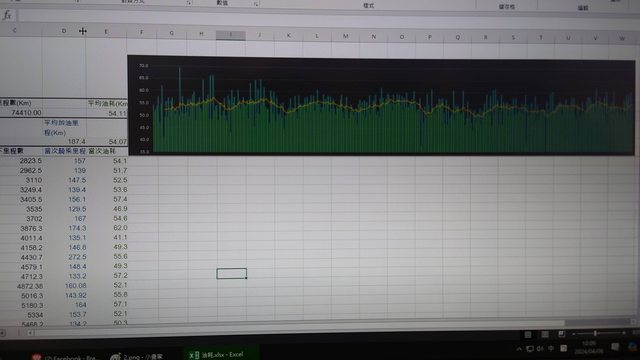The image size is (640, 360).
Task: Click inside the formula bar
Action: coord(327,16)
